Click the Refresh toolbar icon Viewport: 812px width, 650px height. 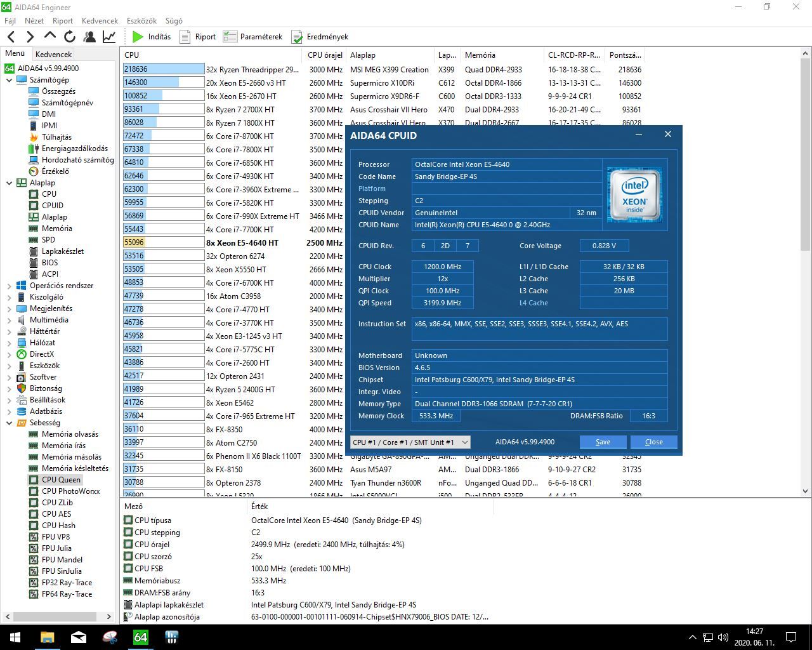point(70,37)
